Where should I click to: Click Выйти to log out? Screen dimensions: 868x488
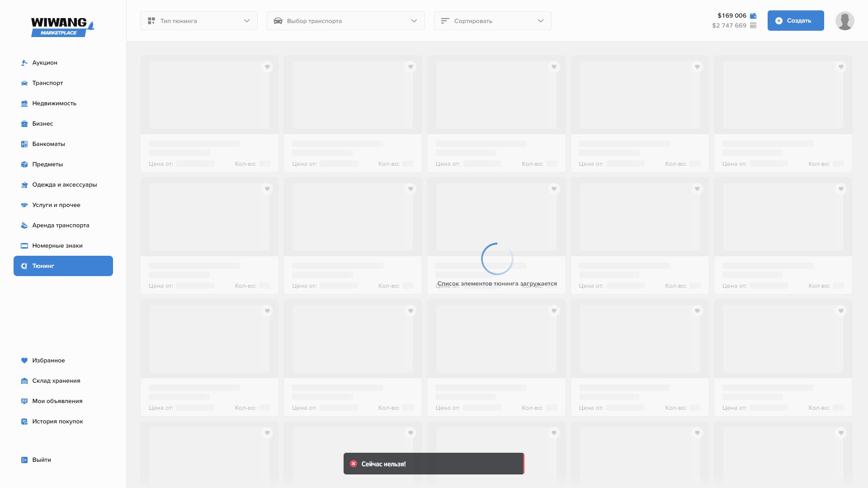coord(42,460)
